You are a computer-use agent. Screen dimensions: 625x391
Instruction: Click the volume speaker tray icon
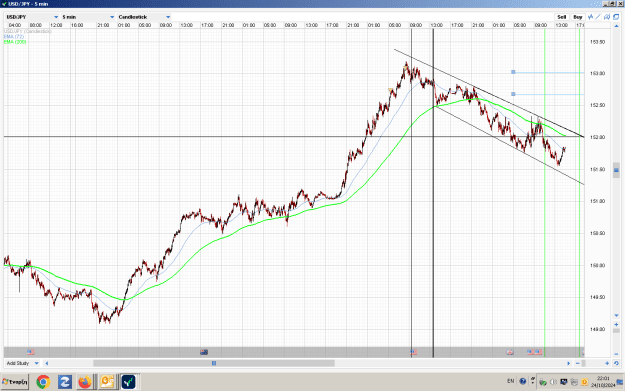tap(553, 382)
